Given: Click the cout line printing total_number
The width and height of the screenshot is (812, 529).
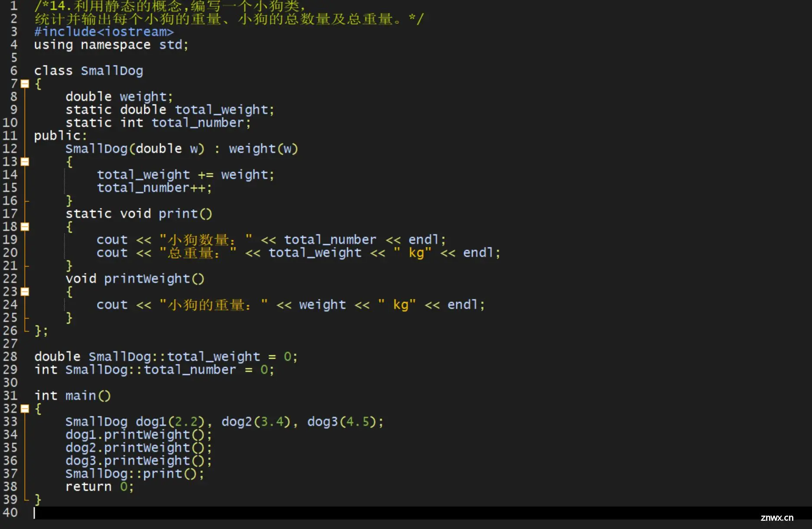Looking at the screenshot, I should [271, 240].
